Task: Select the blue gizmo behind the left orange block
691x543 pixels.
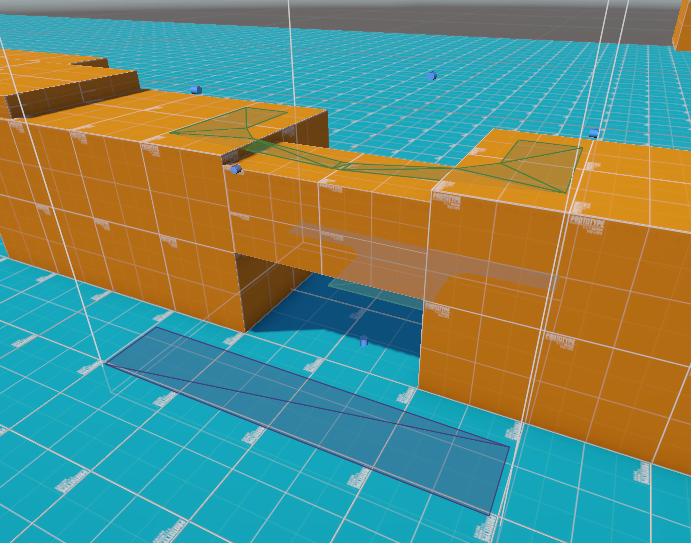Action: click(195, 90)
